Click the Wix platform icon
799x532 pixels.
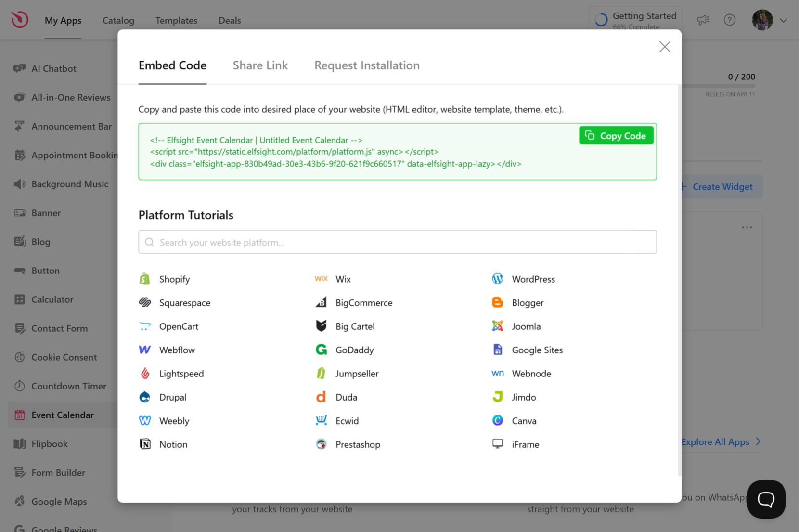pyautogui.click(x=321, y=278)
